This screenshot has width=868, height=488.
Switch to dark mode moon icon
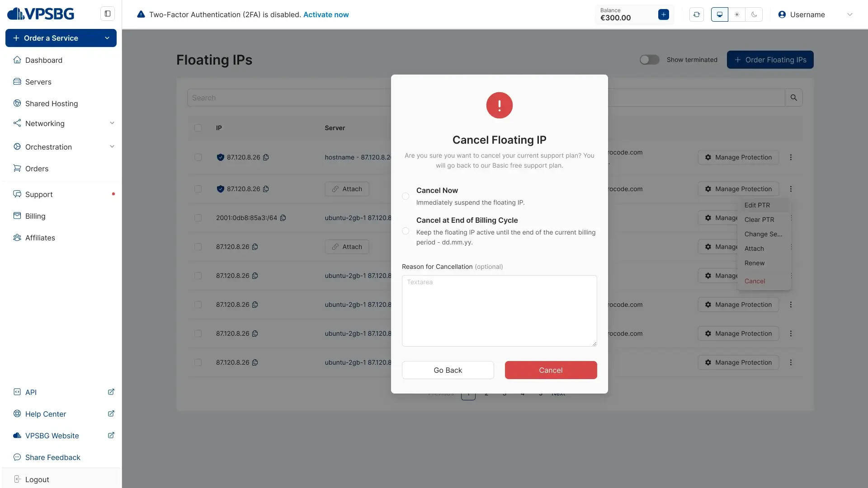754,14
